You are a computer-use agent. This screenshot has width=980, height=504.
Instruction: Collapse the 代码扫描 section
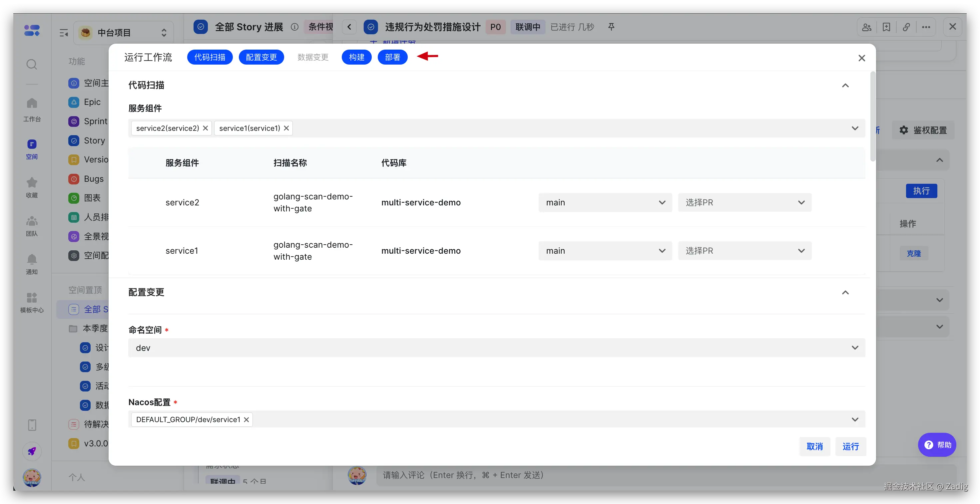coord(845,86)
